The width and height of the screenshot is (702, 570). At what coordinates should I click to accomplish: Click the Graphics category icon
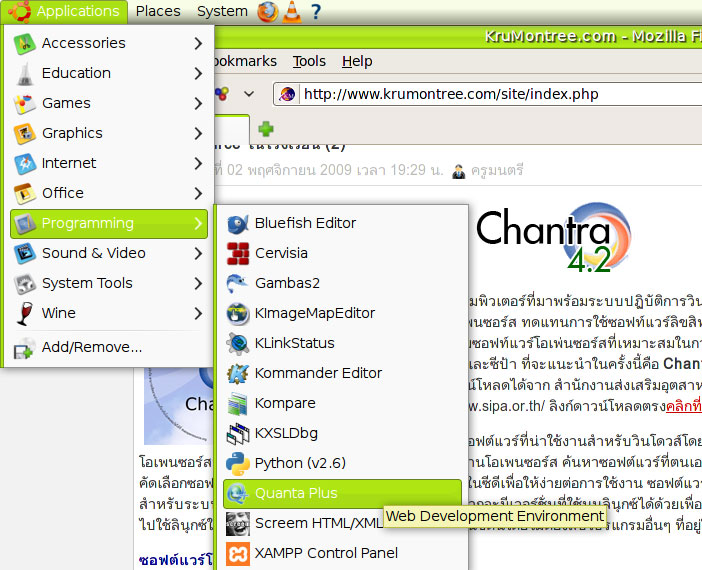pyautogui.click(x=25, y=133)
